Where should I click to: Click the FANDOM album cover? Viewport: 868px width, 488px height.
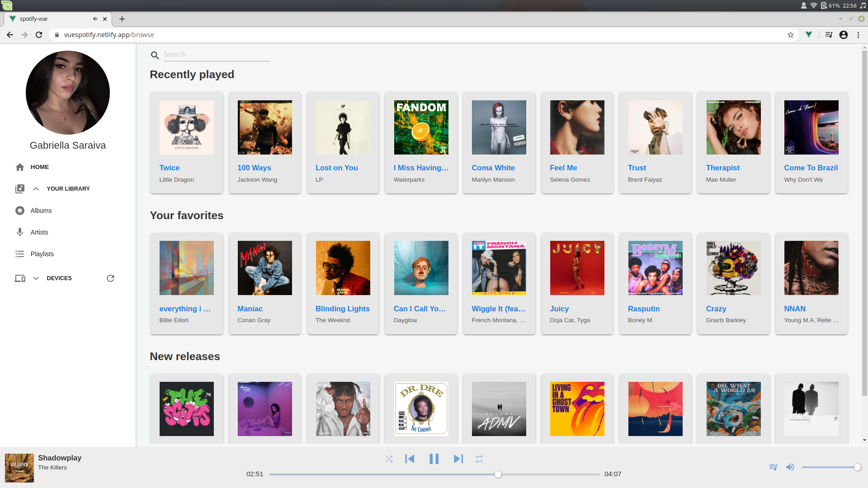(x=421, y=127)
